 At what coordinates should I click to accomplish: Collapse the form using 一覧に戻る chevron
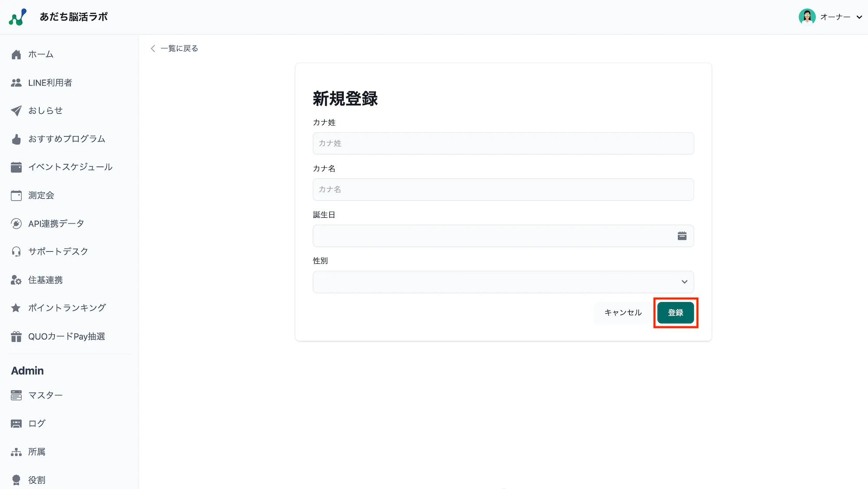tap(152, 48)
